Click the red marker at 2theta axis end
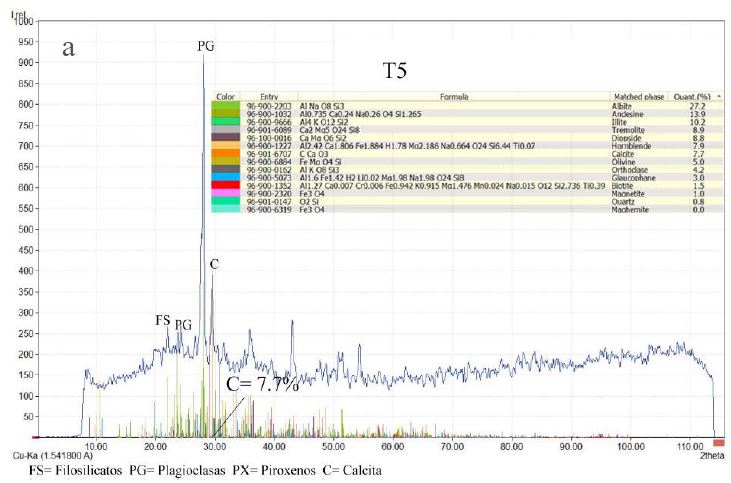Screen dimensions: 731x483 [718, 441]
